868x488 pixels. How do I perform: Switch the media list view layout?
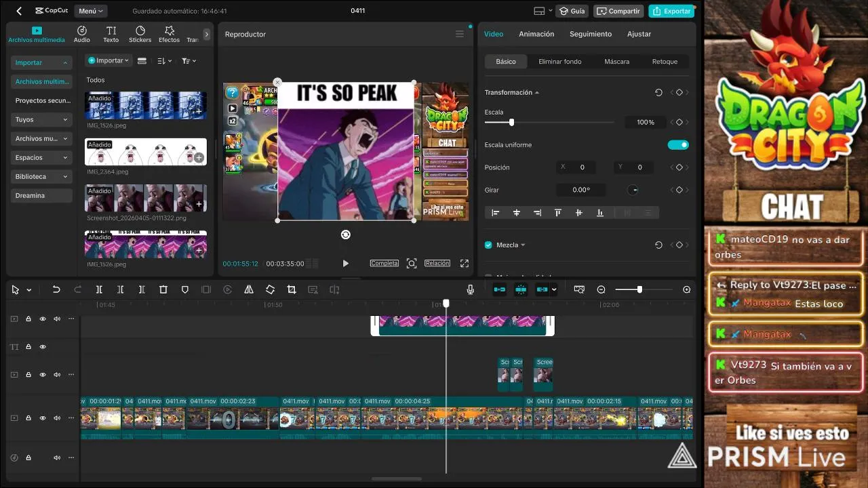[142, 61]
